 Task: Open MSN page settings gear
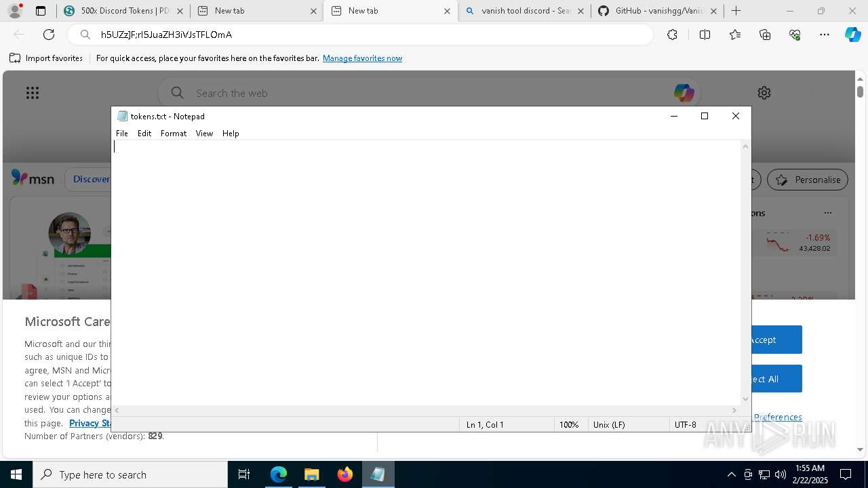coord(764,93)
